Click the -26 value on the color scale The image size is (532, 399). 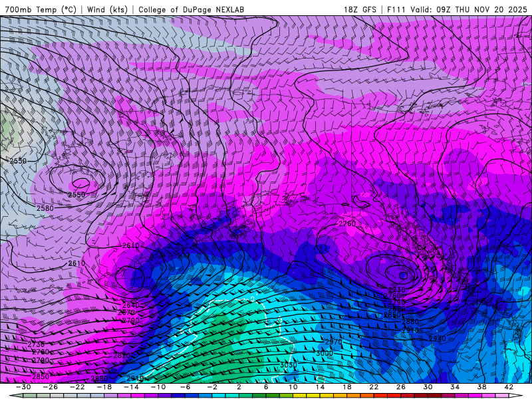click(50, 387)
